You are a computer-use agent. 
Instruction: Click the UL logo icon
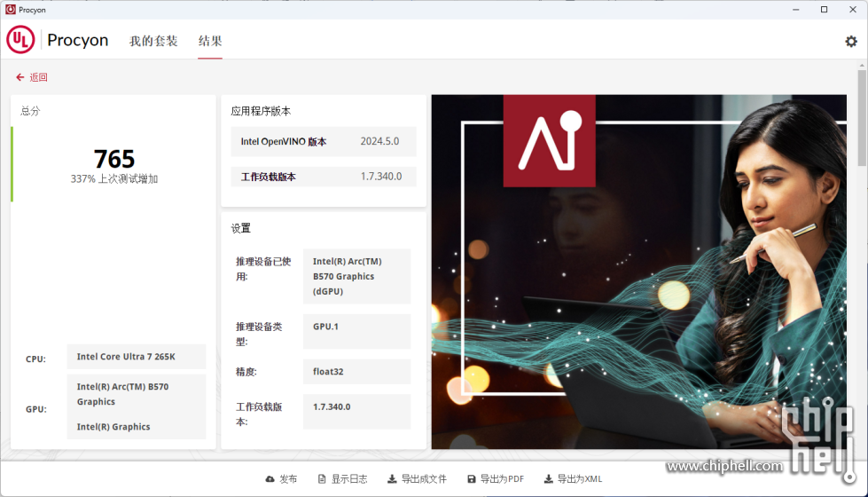coord(20,40)
